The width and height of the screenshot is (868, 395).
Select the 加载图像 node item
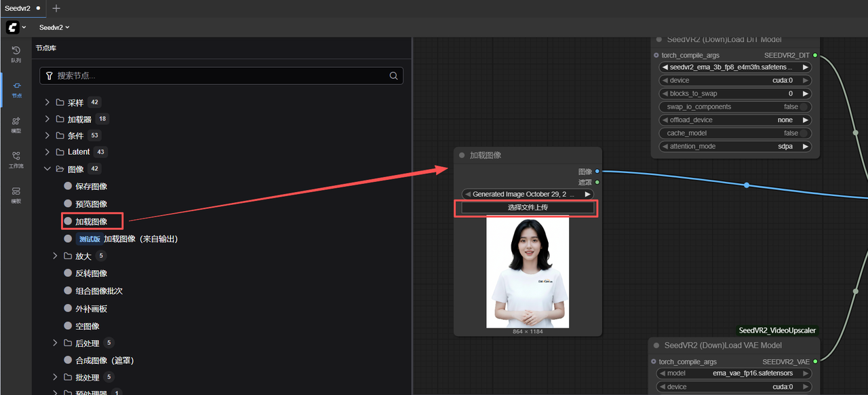(92, 221)
